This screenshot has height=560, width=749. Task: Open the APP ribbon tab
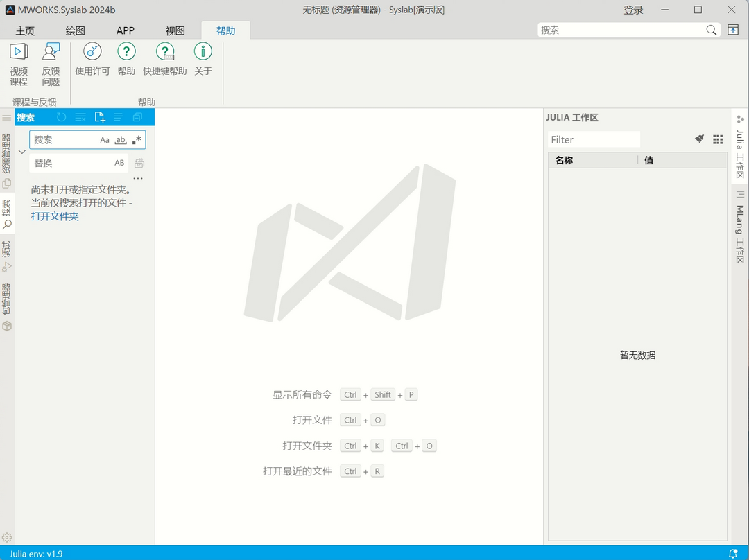pyautogui.click(x=125, y=30)
